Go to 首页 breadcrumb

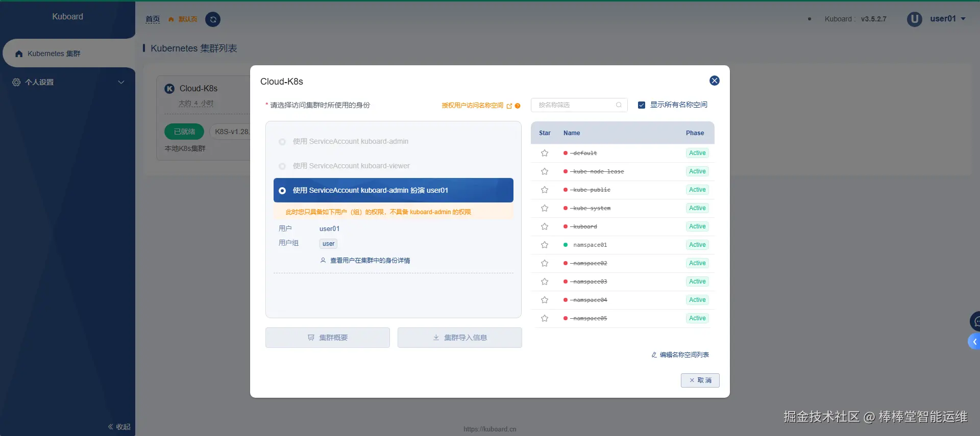point(153,19)
